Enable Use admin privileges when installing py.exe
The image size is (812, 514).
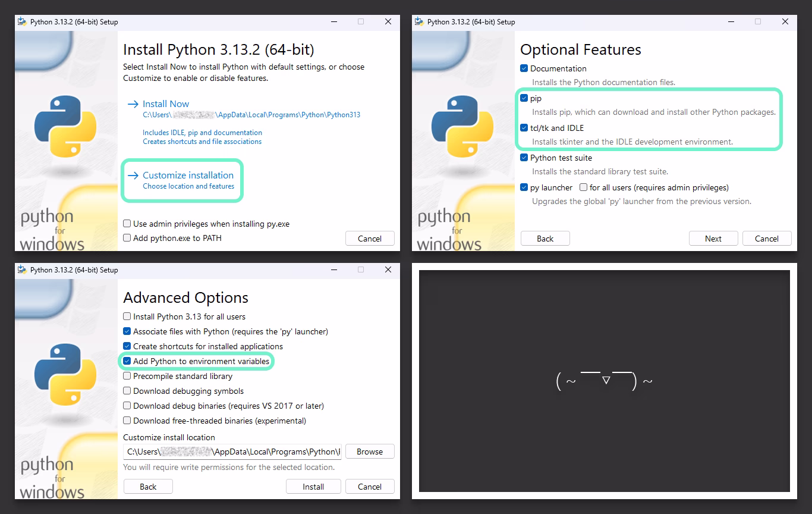click(x=127, y=224)
